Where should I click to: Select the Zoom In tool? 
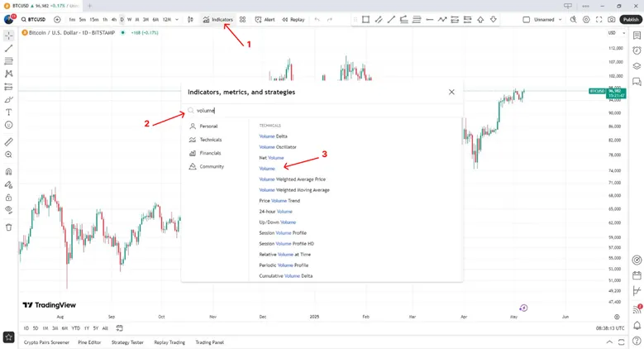pyautogui.click(x=8, y=155)
